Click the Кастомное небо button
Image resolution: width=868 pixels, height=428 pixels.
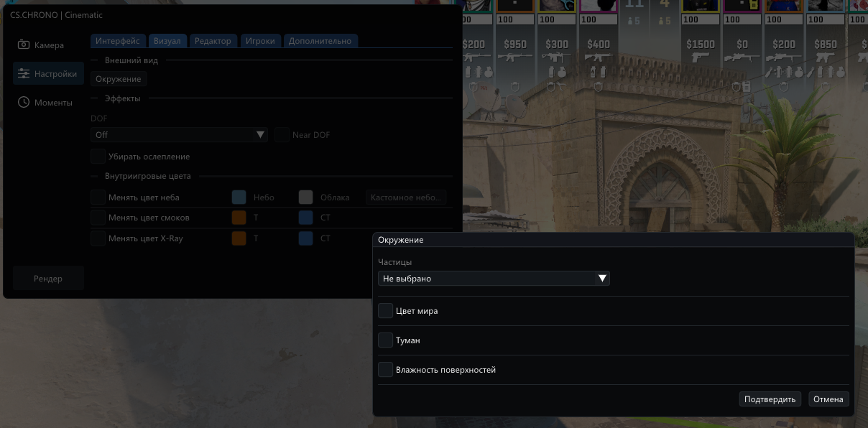click(407, 197)
